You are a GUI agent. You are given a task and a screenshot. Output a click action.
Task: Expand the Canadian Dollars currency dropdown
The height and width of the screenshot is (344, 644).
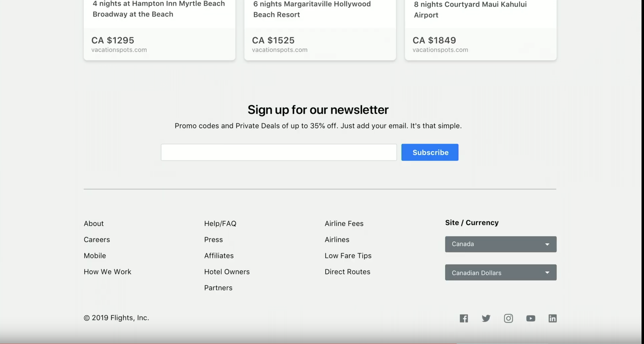tap(500, 272)
